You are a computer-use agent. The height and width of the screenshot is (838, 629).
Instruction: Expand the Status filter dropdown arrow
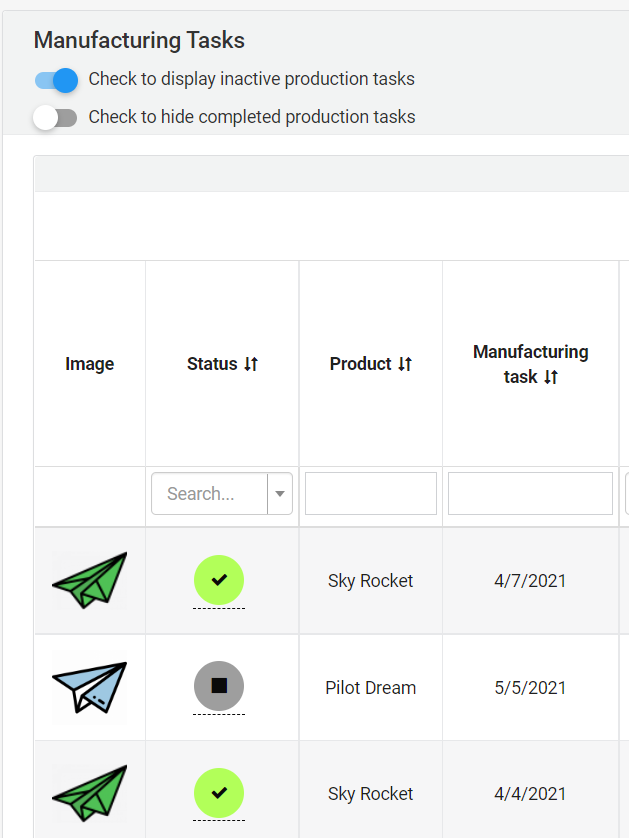[x=280, y=494]
